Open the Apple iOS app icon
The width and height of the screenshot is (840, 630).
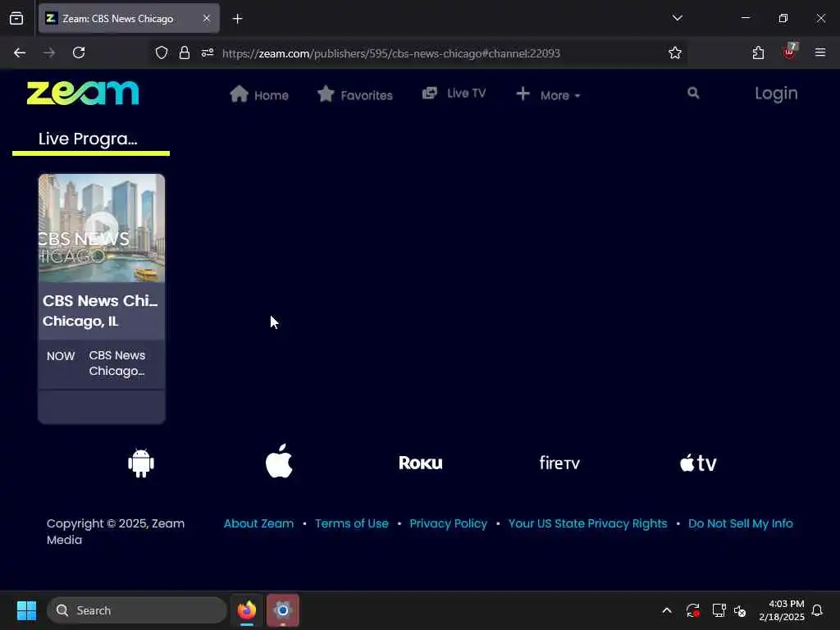[x=279, y=461]
